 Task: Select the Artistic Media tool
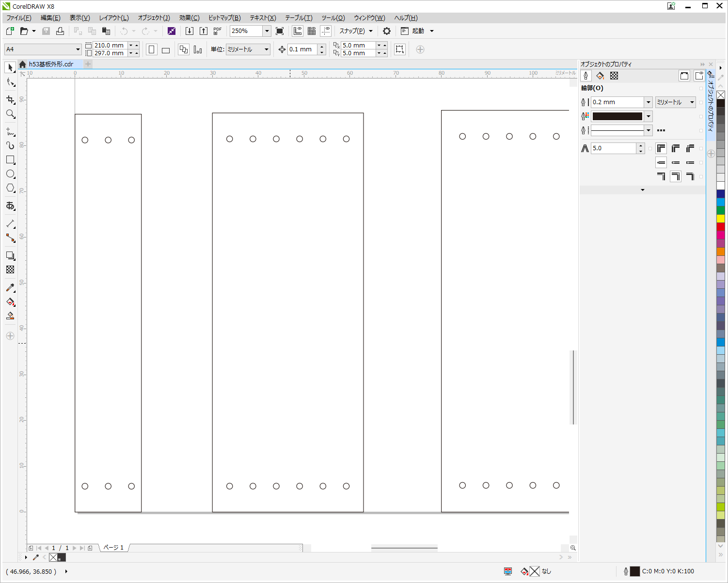10,145
